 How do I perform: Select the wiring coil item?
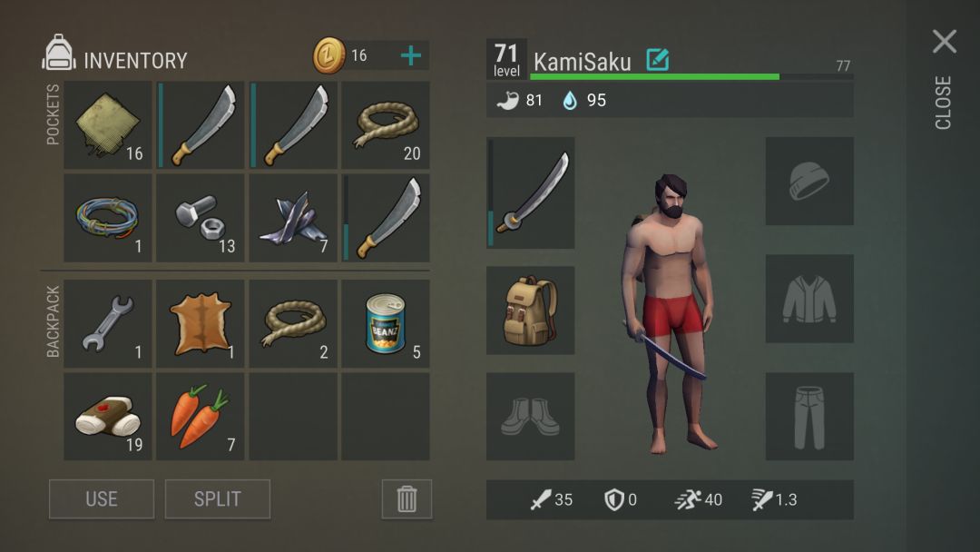coord(108,218)
